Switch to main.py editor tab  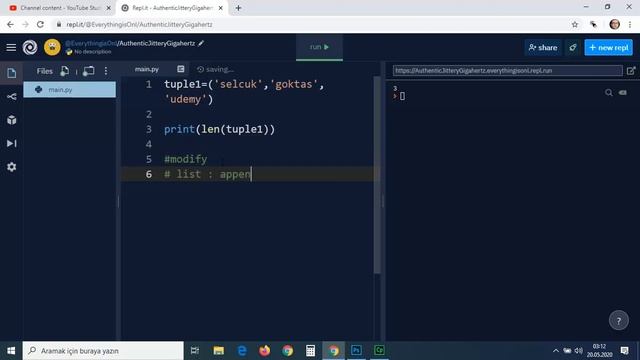click(147, 69)
